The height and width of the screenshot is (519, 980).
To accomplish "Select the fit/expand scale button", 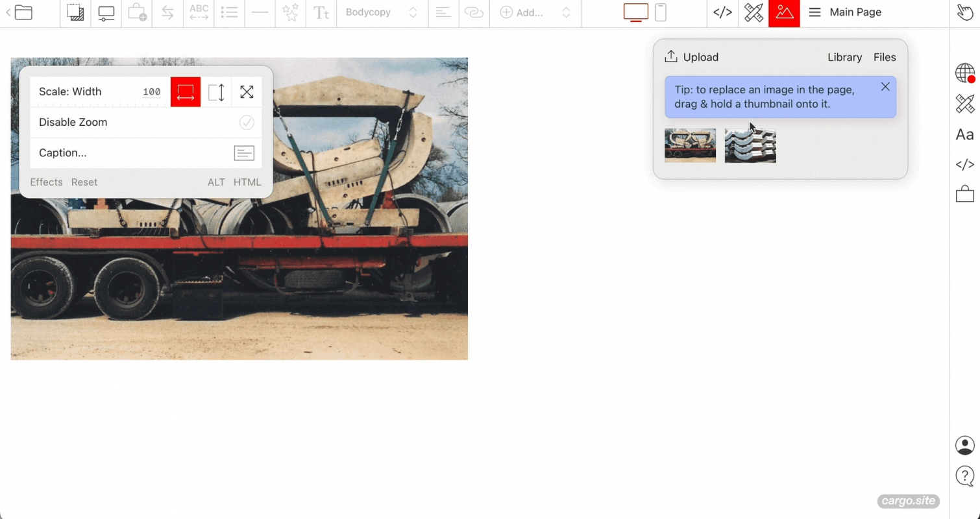I will [247, 91].
